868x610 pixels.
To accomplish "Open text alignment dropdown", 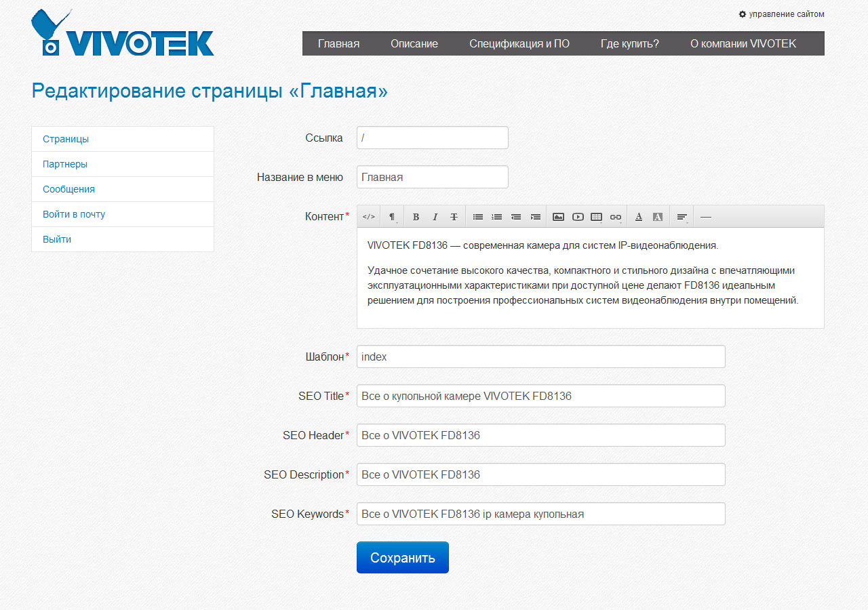I will coord(682,217).
